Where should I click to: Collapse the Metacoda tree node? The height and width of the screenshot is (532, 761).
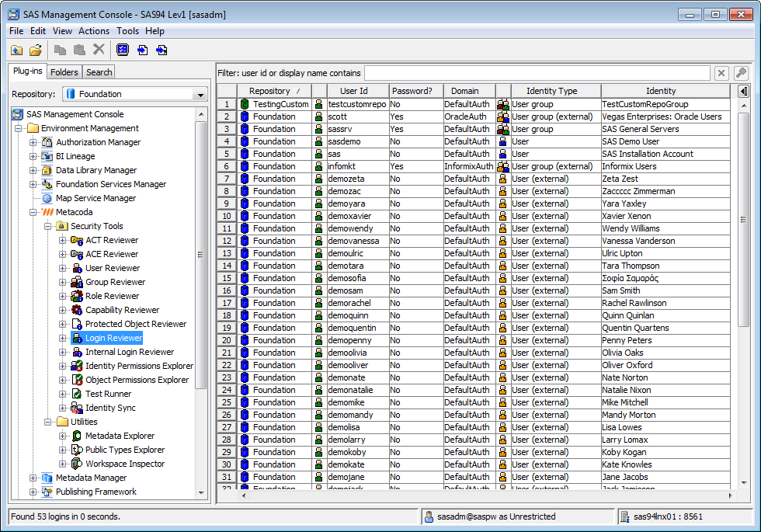tap(33, 212)
